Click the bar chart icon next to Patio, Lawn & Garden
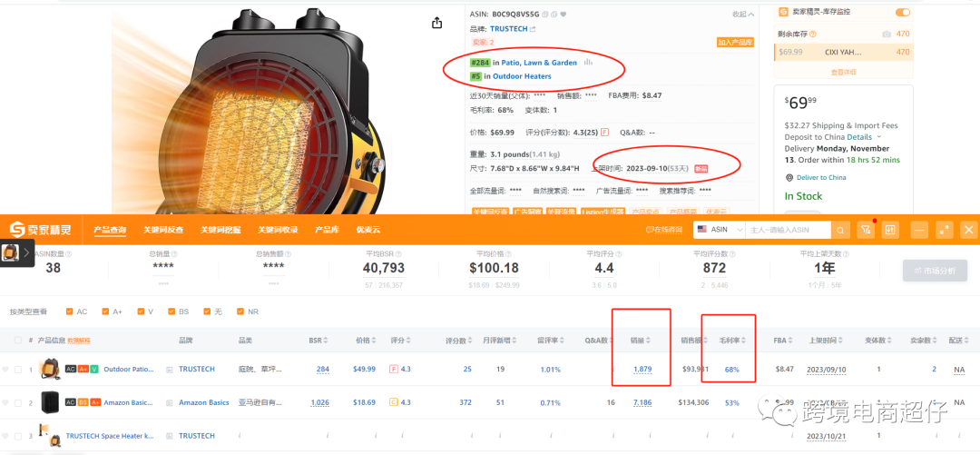The width and height of the screenshot is (980, 455). click(x=588, y=62)
